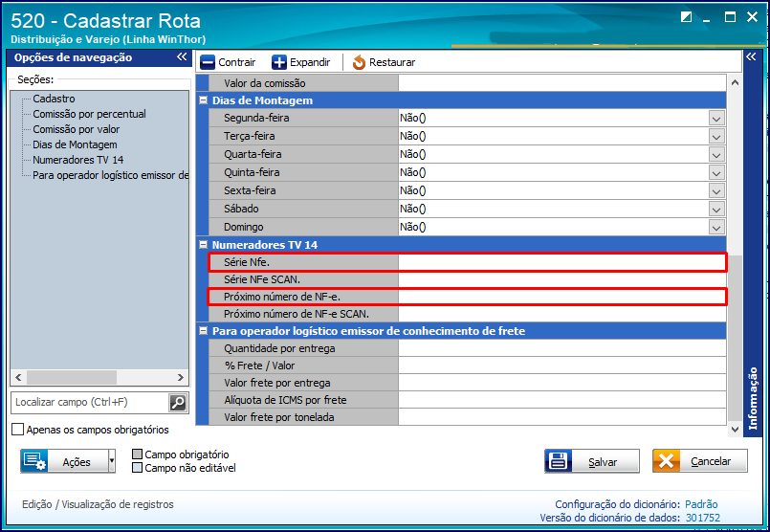Open Sexta-feira dropdown arrow
Viewport: 770px width, 532px height.
tap(716, 191)
